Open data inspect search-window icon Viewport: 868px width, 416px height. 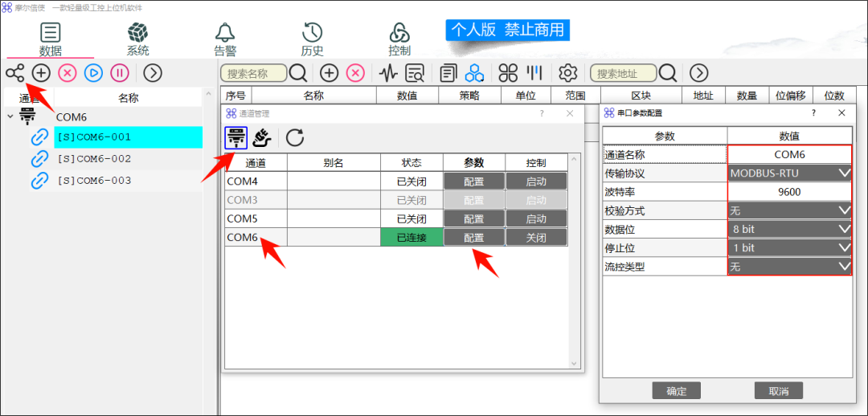[x=415, y=73]
